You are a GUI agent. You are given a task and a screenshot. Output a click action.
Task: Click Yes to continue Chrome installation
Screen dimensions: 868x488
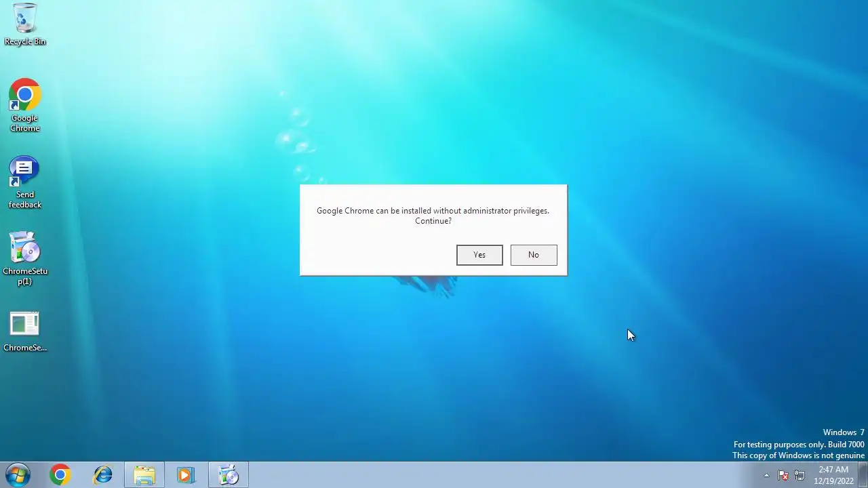(479, 255)
